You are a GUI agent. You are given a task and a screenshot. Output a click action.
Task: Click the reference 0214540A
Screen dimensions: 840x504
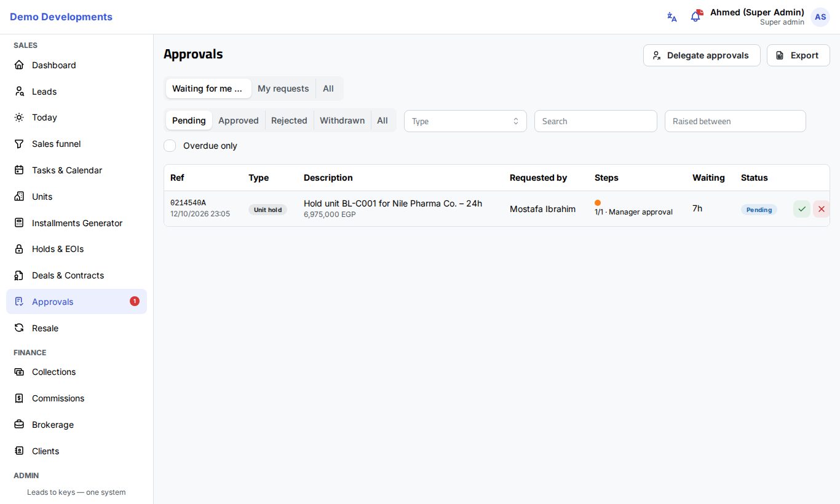coord(188,203)
